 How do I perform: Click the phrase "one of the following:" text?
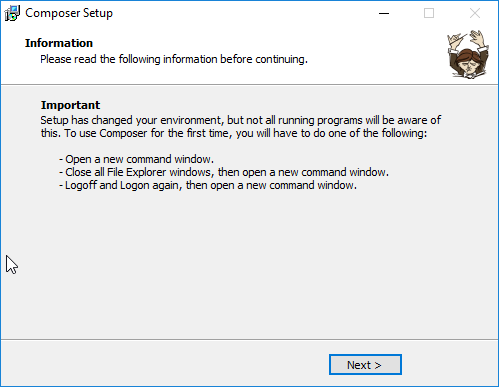[x=378, y=133]
